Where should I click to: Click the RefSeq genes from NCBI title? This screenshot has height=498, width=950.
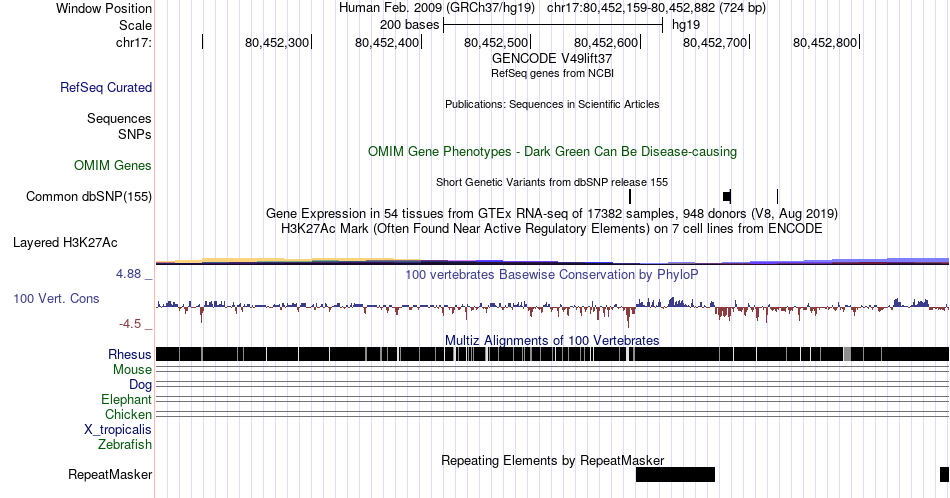tap(552, 73)
